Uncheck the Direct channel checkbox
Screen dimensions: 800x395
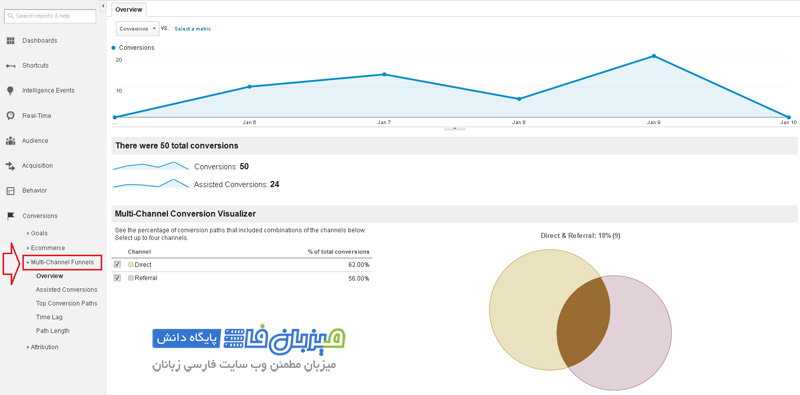(x=118, y=264)
